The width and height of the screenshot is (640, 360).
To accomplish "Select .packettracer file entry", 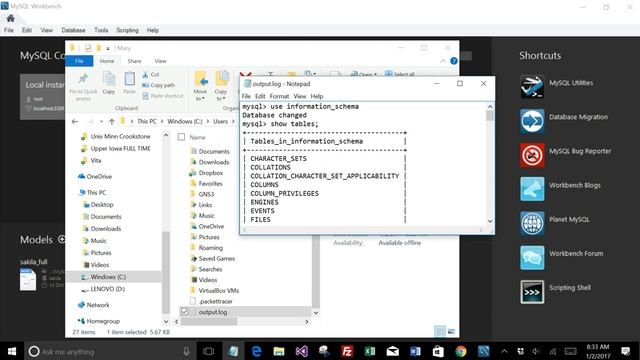I will [215, 301].
